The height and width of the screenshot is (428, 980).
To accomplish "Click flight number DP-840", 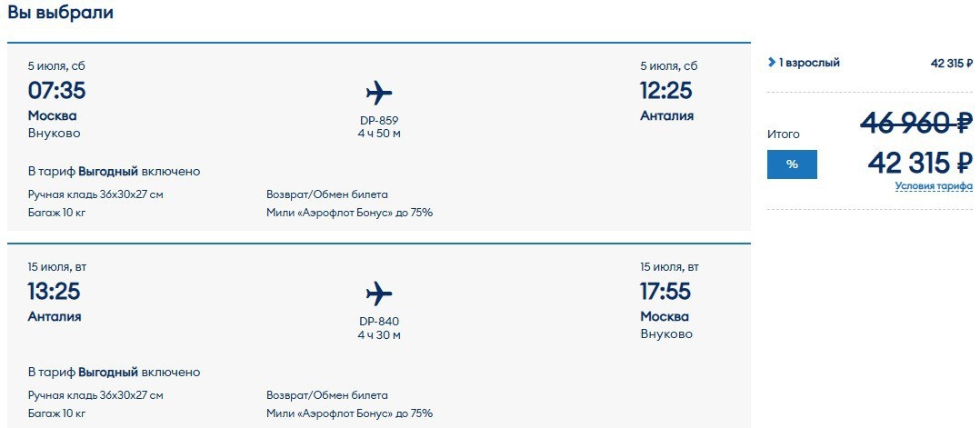I will coord(379,321).
